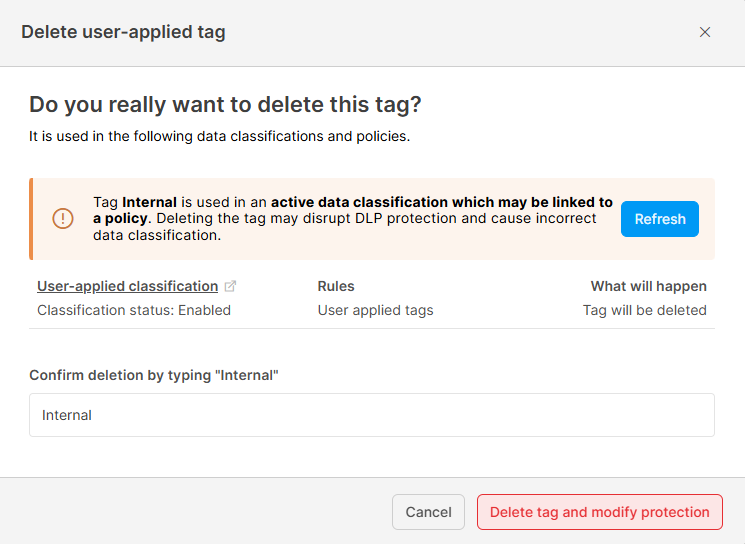Click the bold Internal tag name in warning
Screen dimensions: 745x544
(x=149, y=202)
